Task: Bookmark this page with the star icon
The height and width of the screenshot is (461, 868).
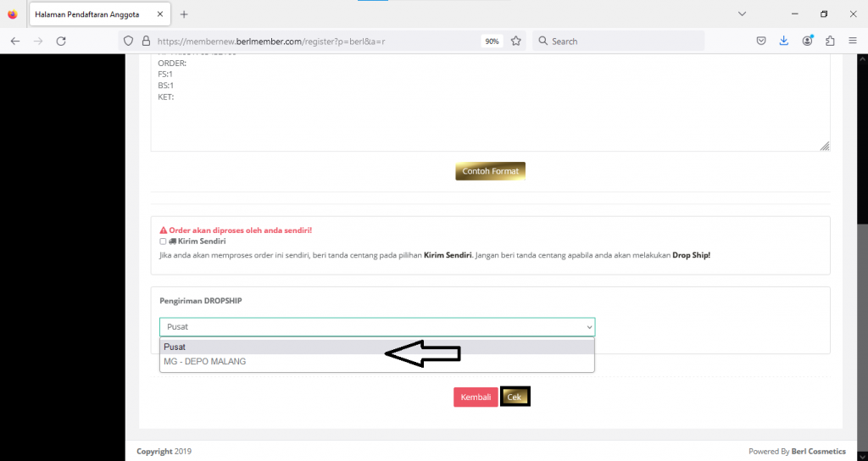Action: click(x=515, y=41)
